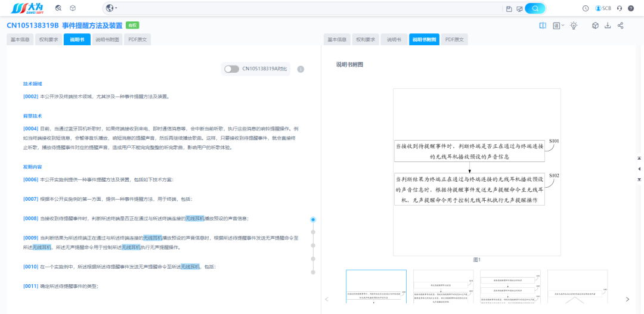Click the jump-to-top arrow on right edge
644x314 pixels.
pos(639,158)
